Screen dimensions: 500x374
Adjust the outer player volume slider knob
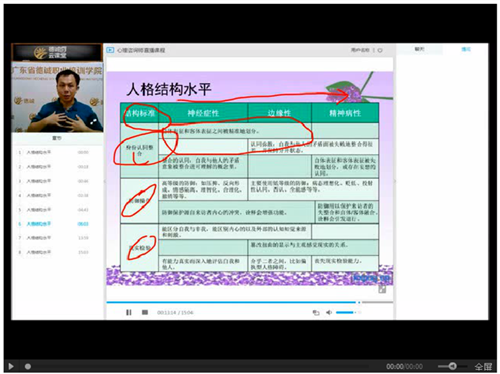coord(452,366)
